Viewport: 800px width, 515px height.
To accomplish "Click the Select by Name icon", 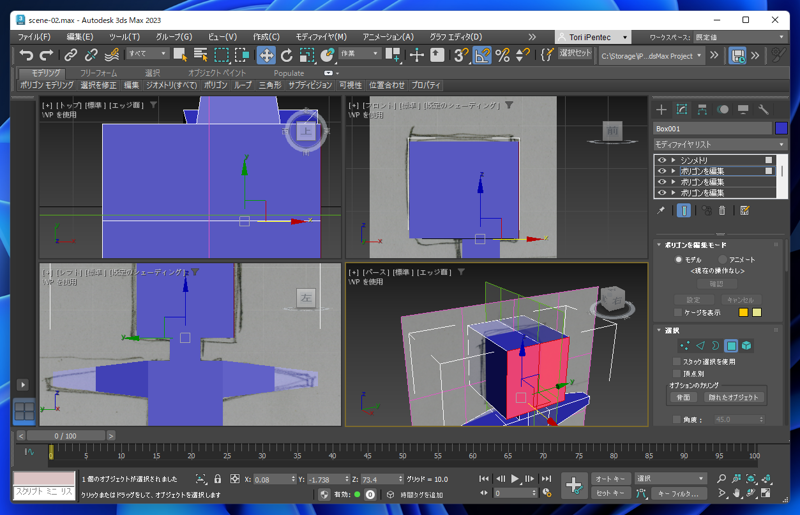I will pyautogui.click(x=201, y=55).
